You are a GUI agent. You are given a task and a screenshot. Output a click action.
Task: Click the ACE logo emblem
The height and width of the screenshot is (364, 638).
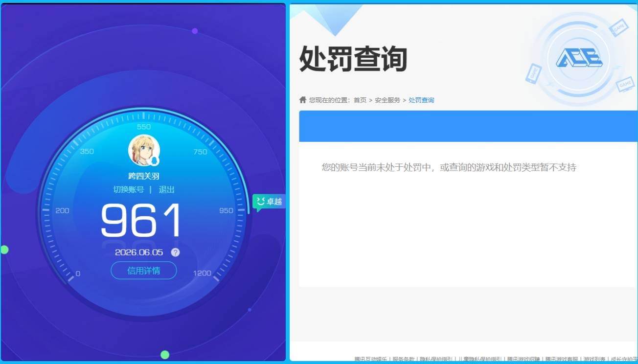click(579, 59)
